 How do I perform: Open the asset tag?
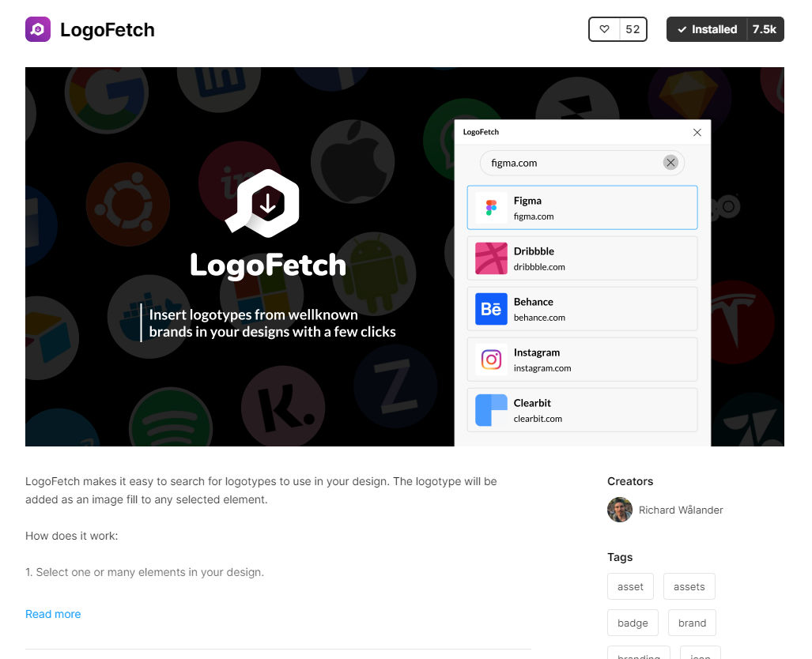point(630,586)
